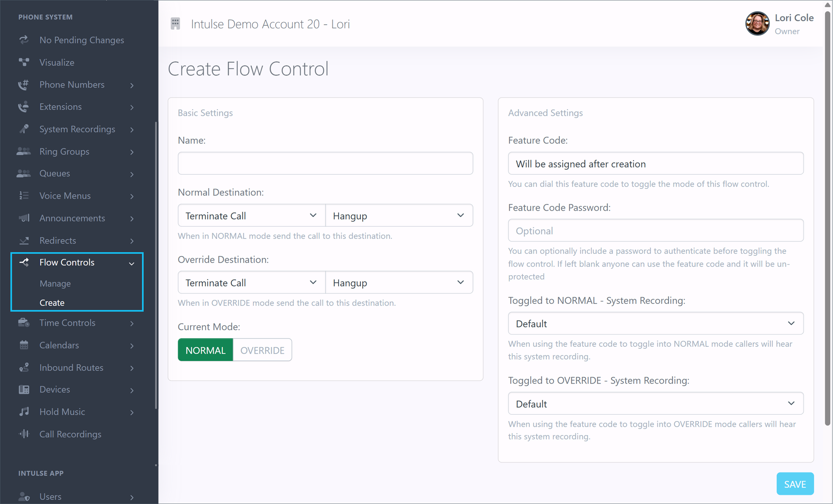Image resolution: width=833 pixels, height=504 pixels.
Task: Click the Call Recordings waveform icon
Action: (24, 434)
